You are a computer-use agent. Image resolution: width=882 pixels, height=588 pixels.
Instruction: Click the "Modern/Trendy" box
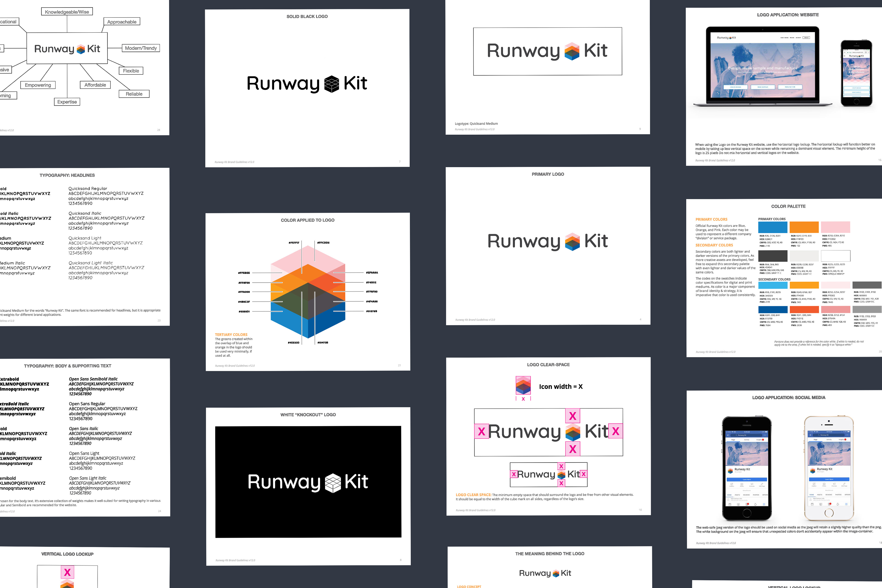click(x=141, y=48)
